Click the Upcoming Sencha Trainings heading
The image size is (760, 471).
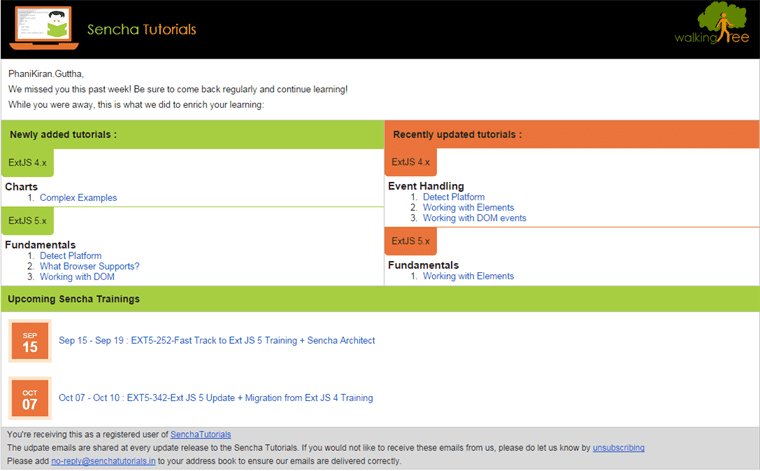coord(74,299)
